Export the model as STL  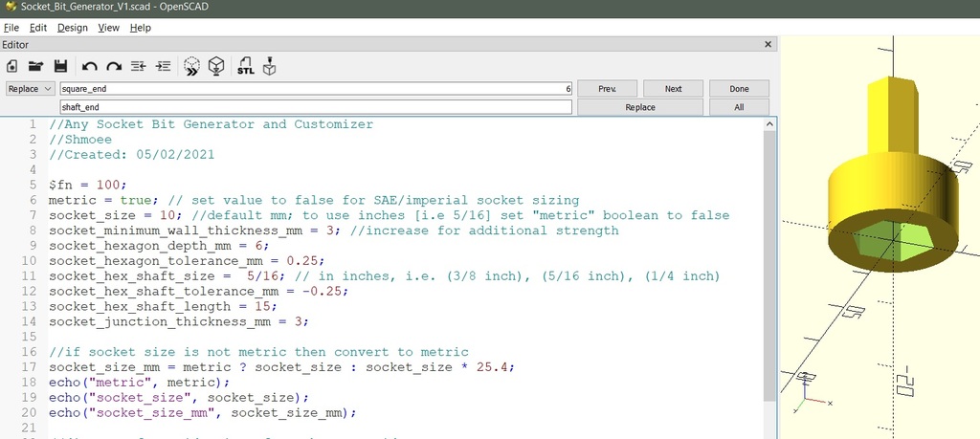[245, 66]
